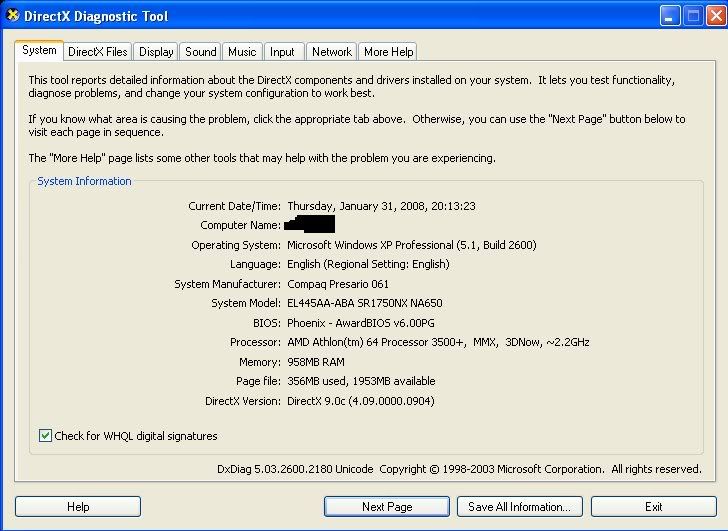Switch to the DirectX Files tab

pos(98,52)
